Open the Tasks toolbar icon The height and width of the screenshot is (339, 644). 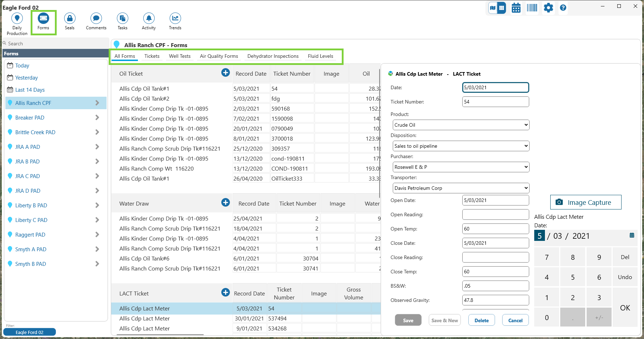[x=122, y=19]
